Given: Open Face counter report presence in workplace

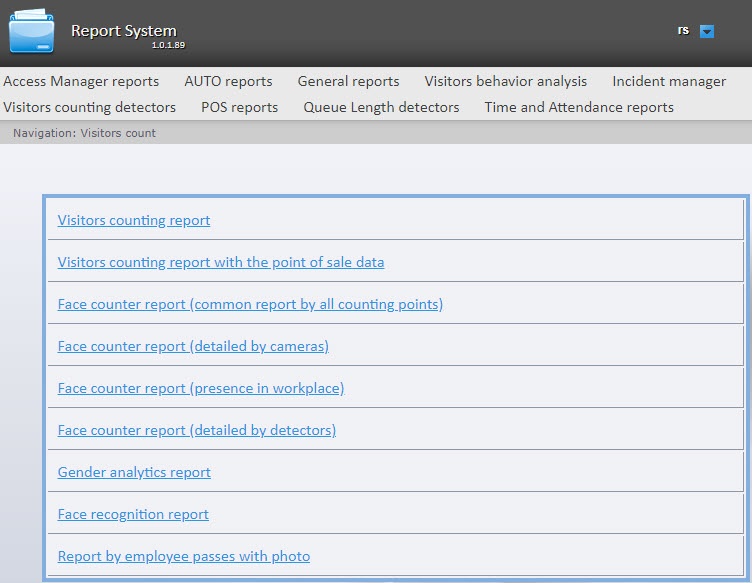Looking at the screenshot, I should tap(201, 388).
